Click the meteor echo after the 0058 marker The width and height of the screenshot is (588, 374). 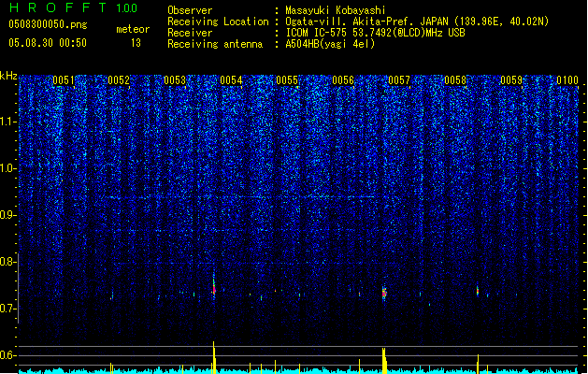pyautogui.click(x=478, y=291)
